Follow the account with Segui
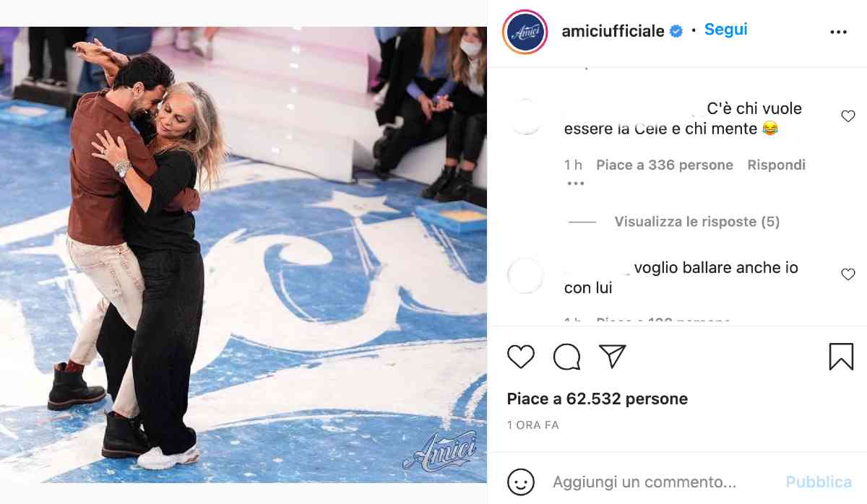 click(x=726, y=30)
